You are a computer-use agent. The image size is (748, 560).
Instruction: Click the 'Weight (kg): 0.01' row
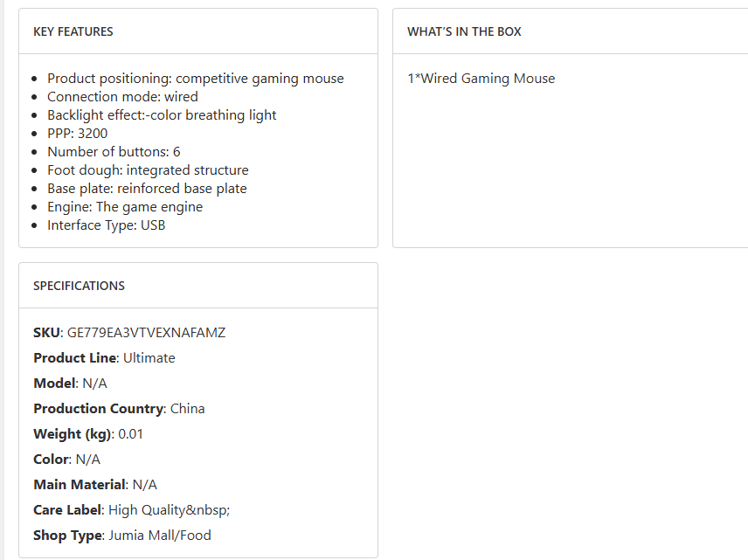coord(88,434)
